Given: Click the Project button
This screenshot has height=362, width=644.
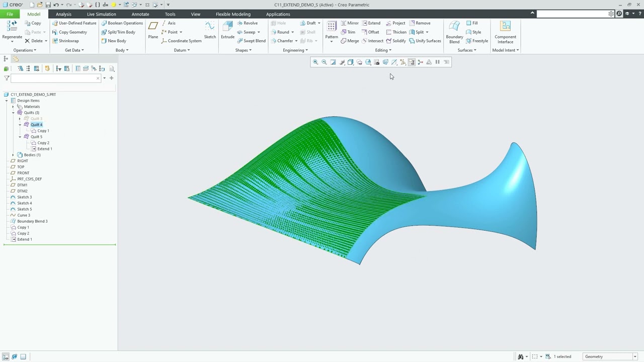Looking at the screenshot, I should tap(395, 23).
